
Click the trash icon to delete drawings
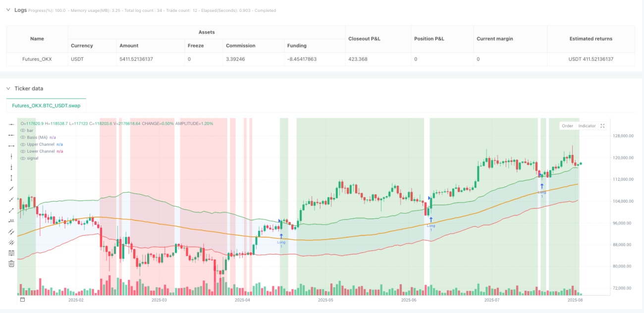point(11,263)
